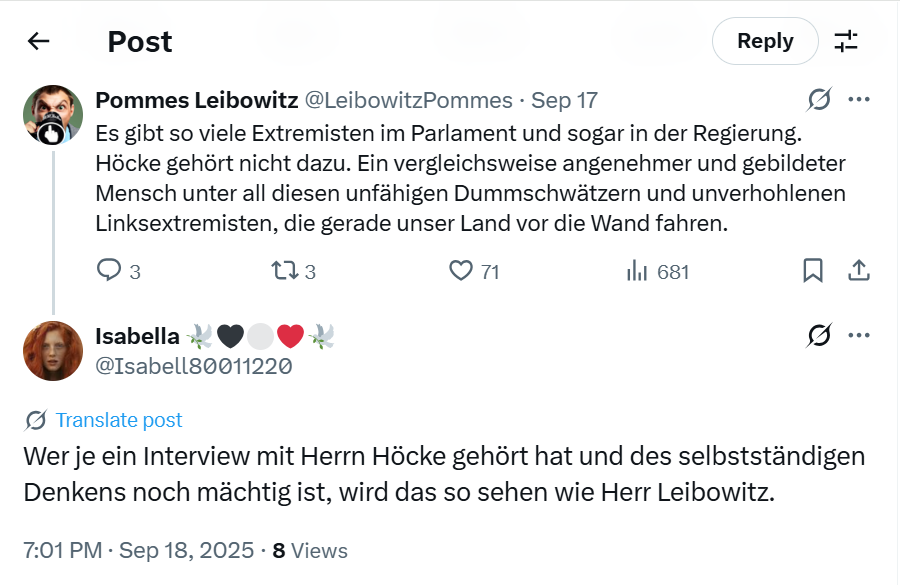The height and width of the screenshot is (585, 900).
Task: Click the Reply button at top
Action: tap(765, 41)
